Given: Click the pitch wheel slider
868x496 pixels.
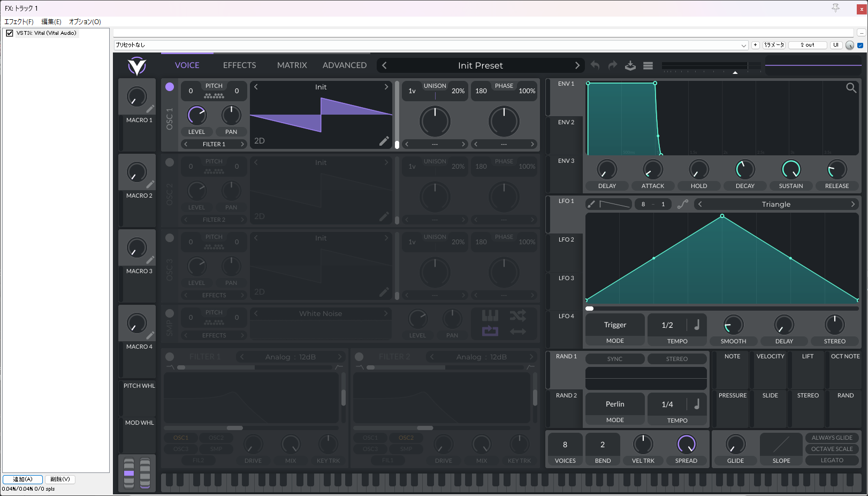Looking at the screenshot, I should point(129,473).
